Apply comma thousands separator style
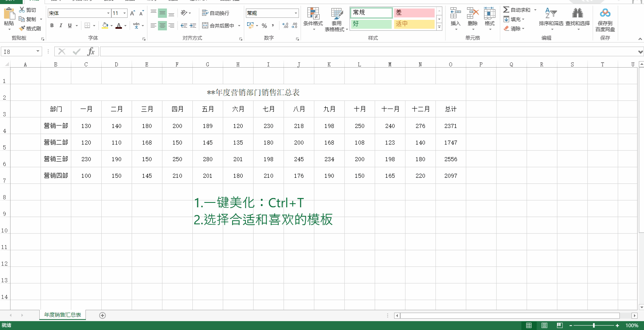 (x=273, y=26)
